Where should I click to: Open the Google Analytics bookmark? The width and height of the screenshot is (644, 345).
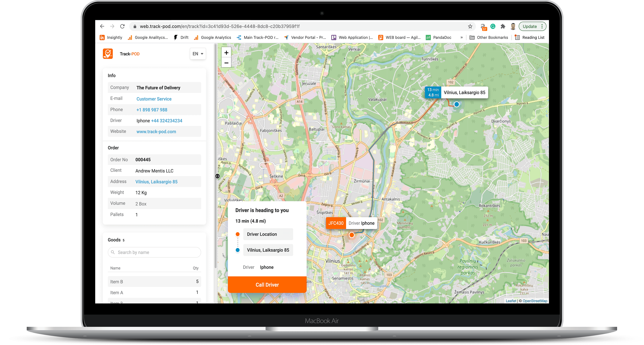213,37
